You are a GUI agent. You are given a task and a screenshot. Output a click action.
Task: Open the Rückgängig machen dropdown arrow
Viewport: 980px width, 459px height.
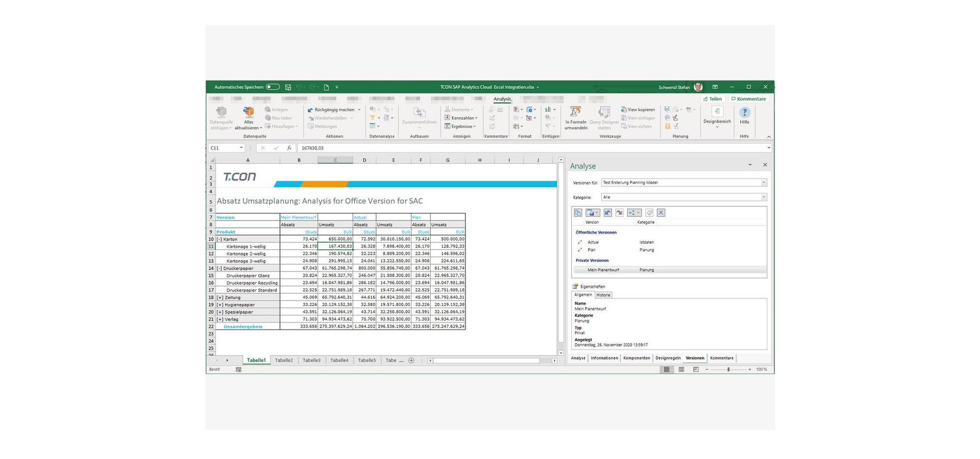click(x=359, y=110)
